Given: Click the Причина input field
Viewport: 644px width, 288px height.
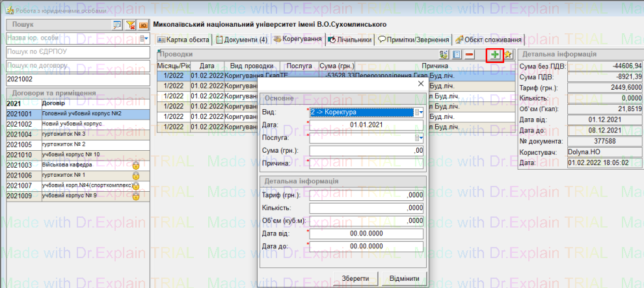Looking at the screenshot, I should 367,163.
